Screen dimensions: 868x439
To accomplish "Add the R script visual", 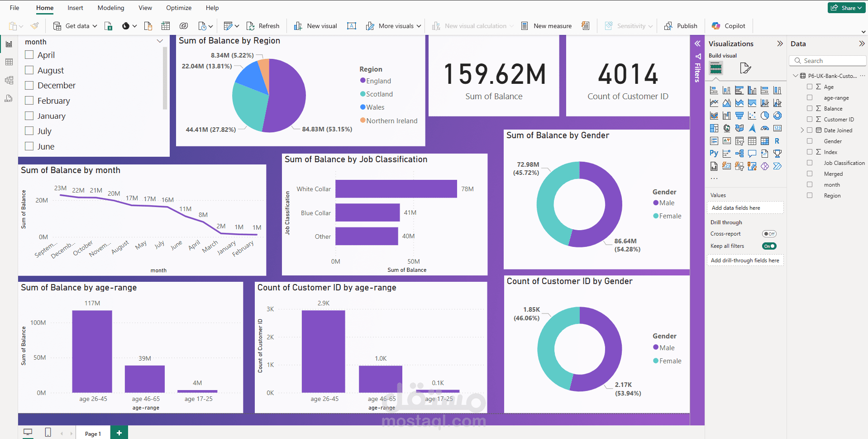I will pyautogui.click(x=777, y=141).
